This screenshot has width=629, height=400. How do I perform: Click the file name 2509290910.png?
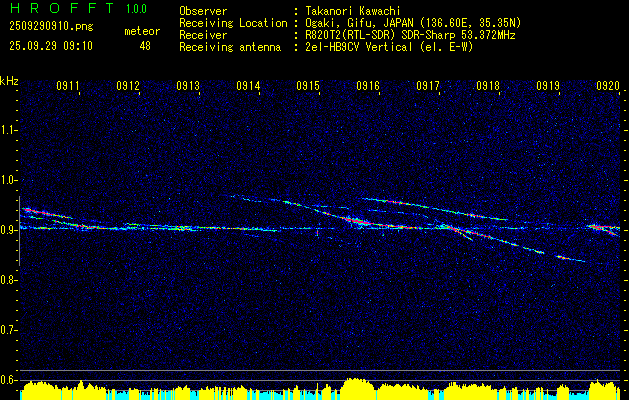click(x=51, y=26)
